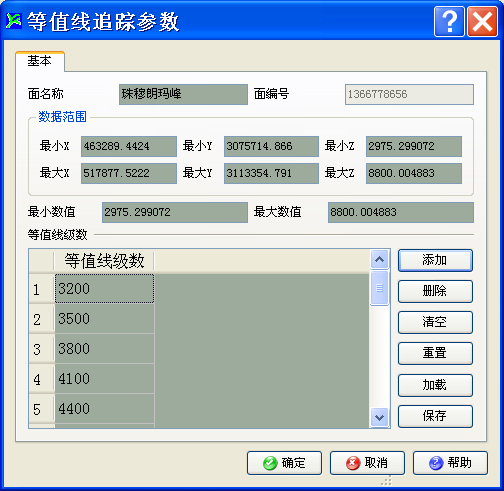Open 帮助 help with blue question icon

click(450, 463)
